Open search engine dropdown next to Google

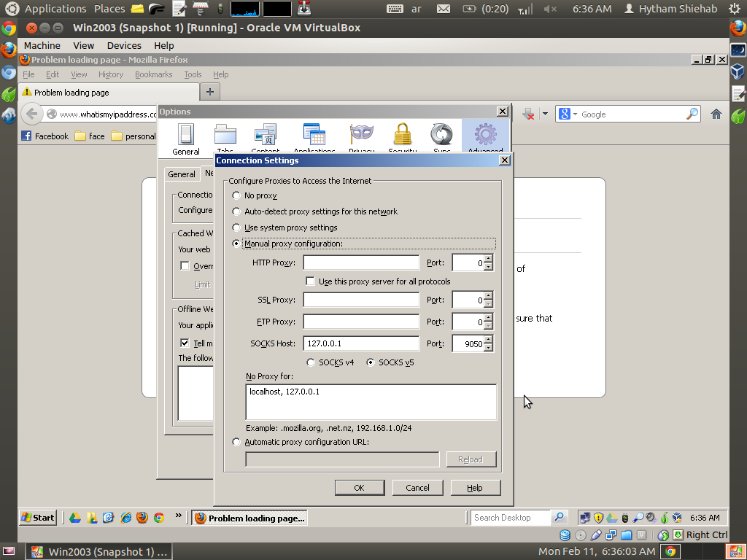(575, 114)
